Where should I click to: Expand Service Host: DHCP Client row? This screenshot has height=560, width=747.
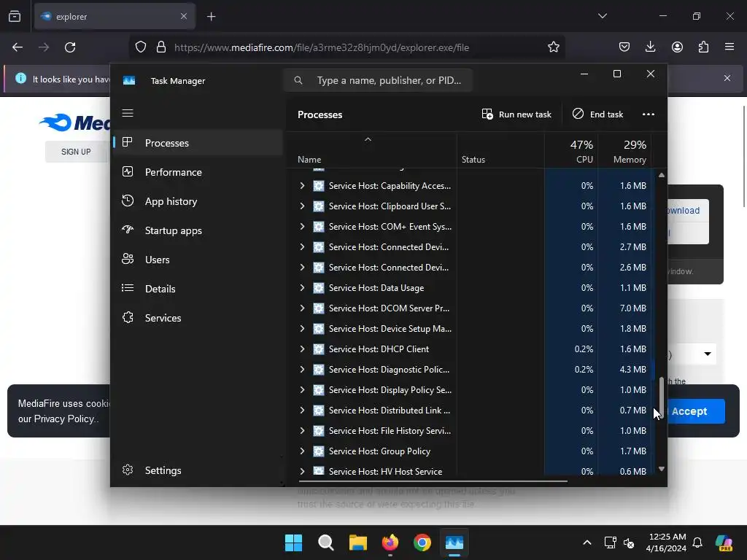click(x=302, y=349)
